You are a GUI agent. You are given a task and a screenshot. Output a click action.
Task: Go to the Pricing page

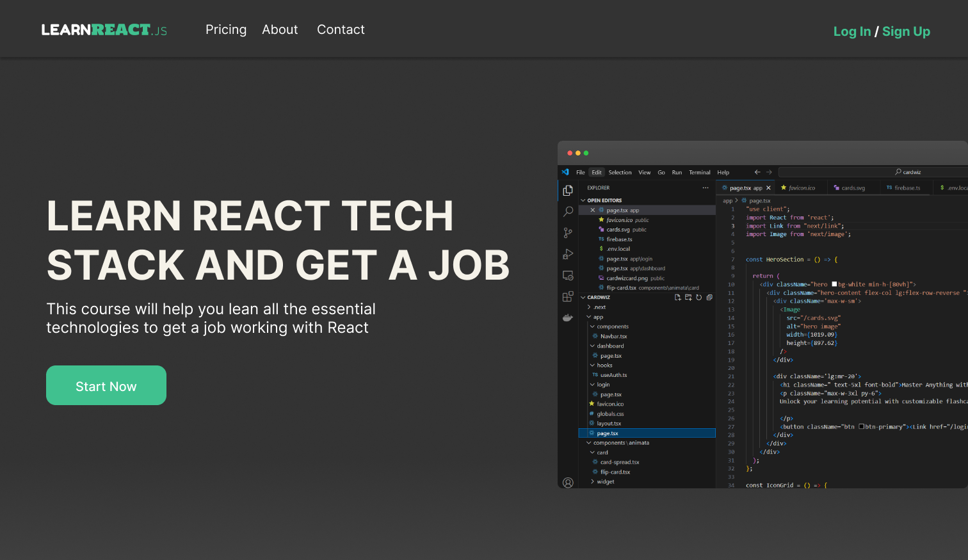226,29
